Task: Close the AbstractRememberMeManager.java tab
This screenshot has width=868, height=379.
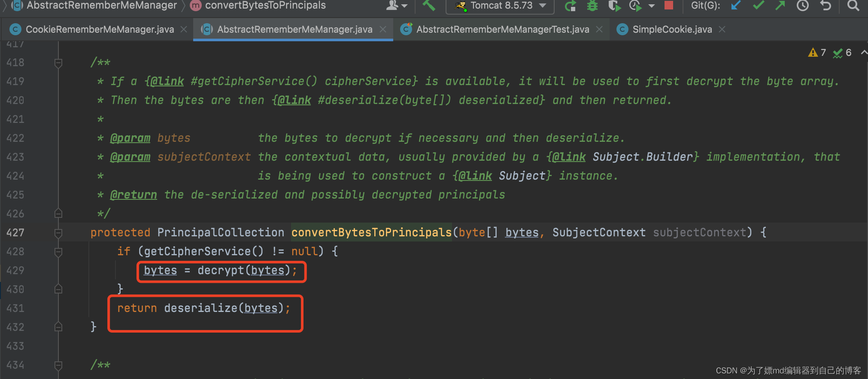Action: pyautogui.click(x=383, y=29)
